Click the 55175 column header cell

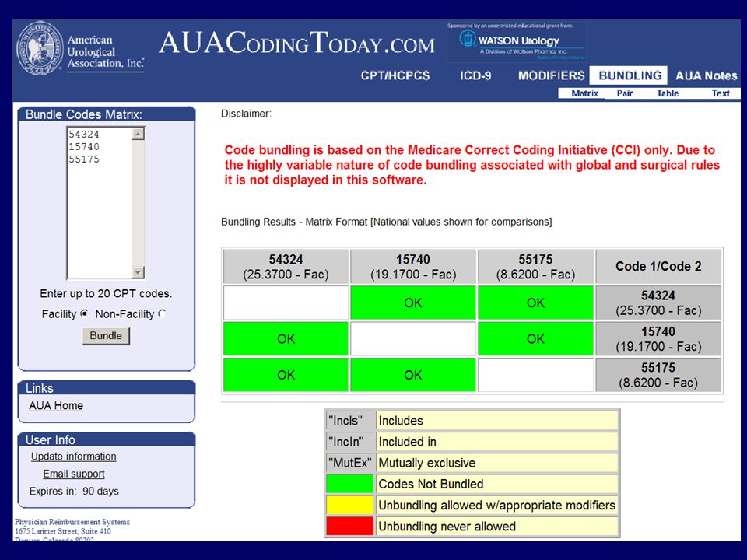coord(535,267)
